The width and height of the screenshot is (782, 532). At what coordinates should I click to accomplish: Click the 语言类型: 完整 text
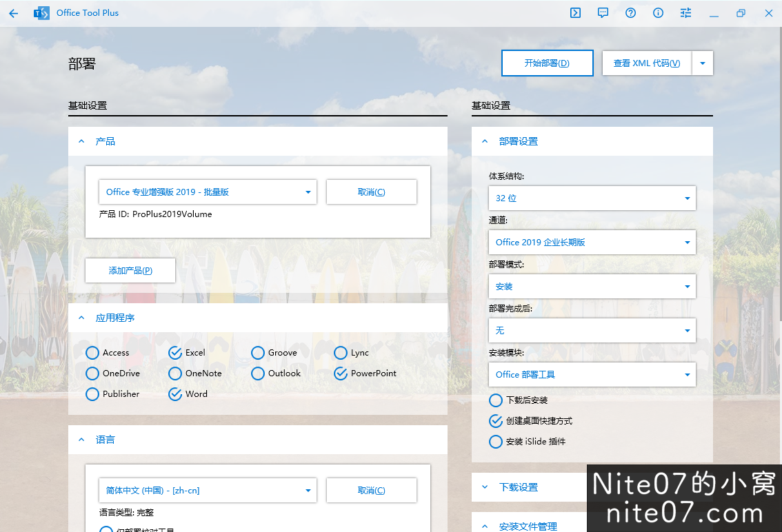pyautogui.click(x=127, y=513)
